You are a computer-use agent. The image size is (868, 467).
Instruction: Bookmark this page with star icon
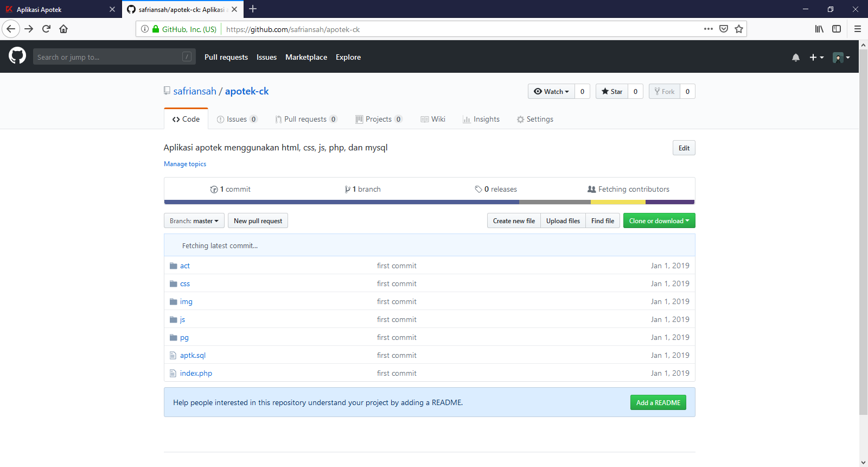tap(739, 29)
